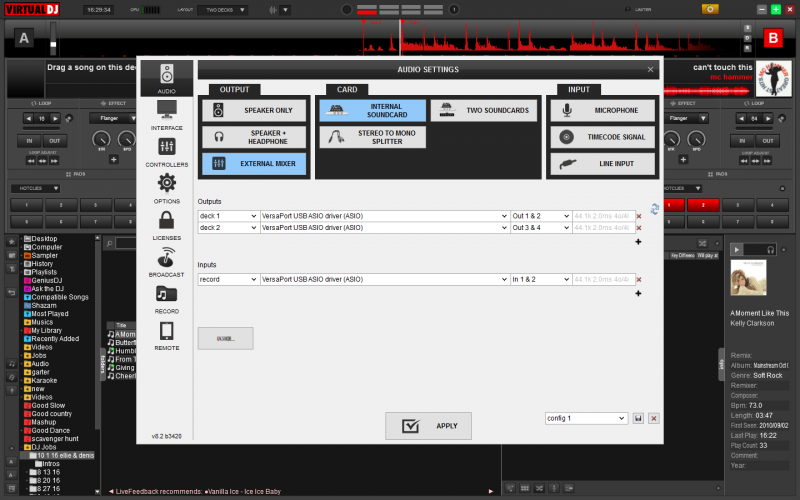Open the Out 1 & 2 channel dropdown
Screen dimensions: 800x500
[541, 216]
